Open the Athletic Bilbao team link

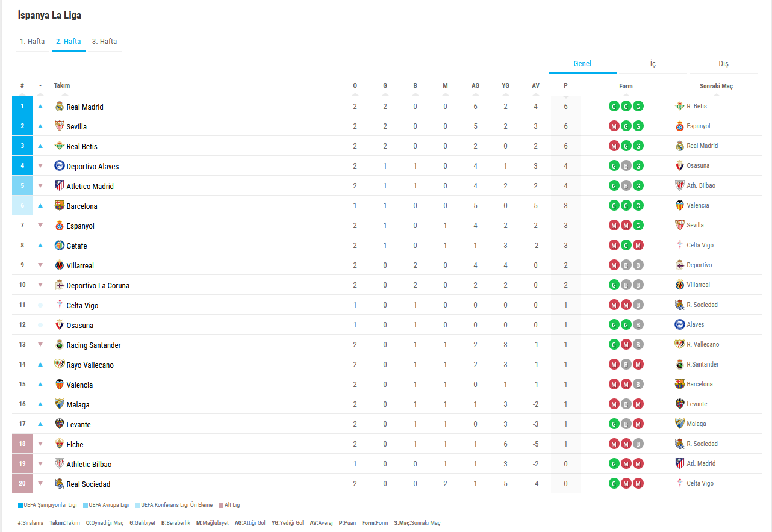(x=89, y=465)
